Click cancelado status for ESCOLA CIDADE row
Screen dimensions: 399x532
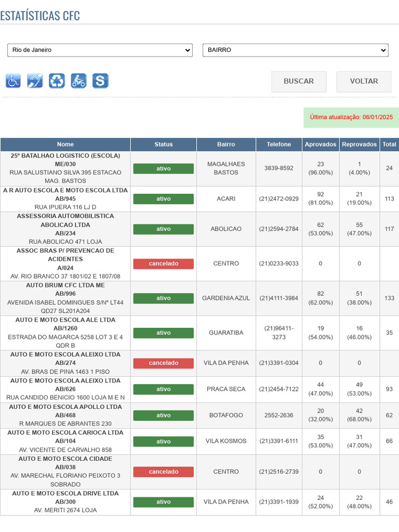(164, 472)
